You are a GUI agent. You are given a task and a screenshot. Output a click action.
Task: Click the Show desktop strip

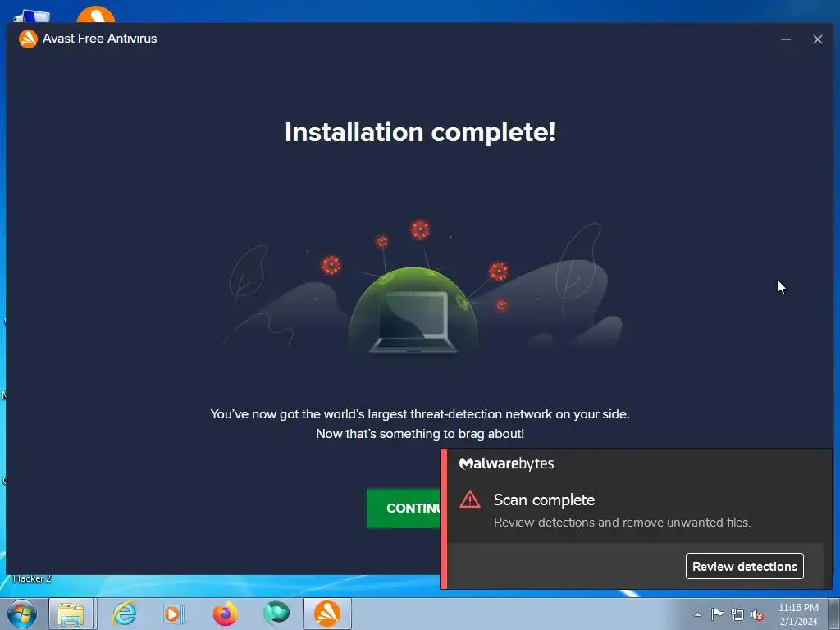pos(833,614)
